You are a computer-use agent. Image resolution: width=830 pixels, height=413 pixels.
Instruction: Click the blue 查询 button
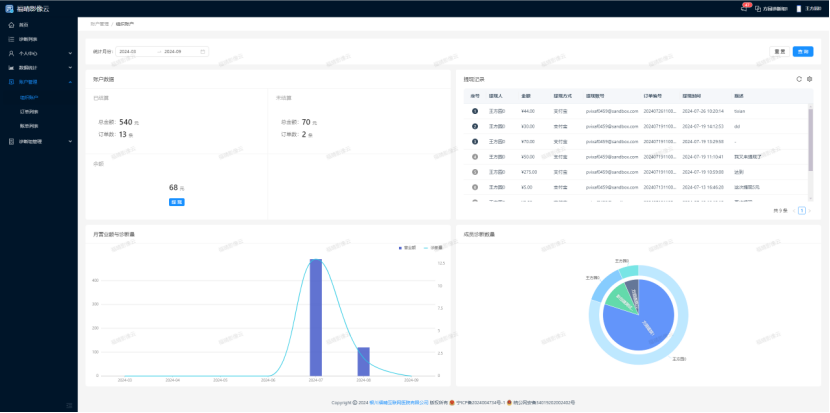coord(802,51)
